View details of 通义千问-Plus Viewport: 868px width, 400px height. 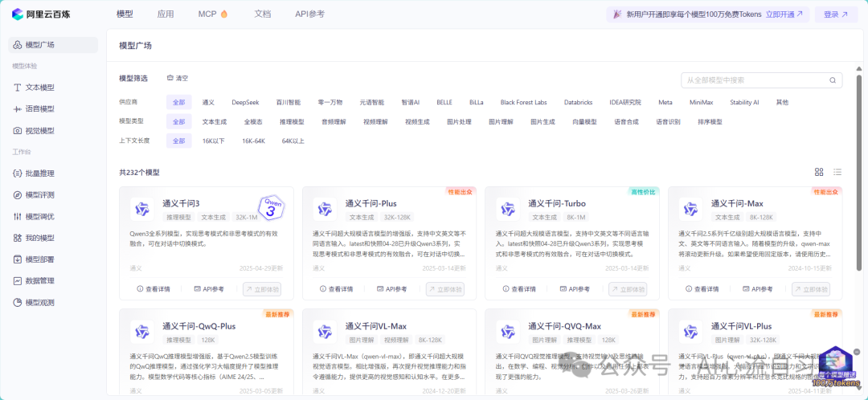[336, 289]
